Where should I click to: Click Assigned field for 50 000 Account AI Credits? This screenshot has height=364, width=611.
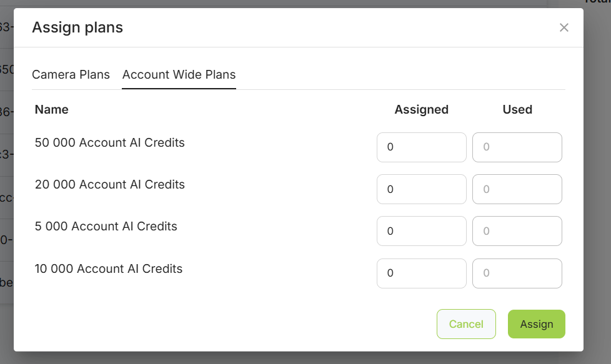pos(421,147)
